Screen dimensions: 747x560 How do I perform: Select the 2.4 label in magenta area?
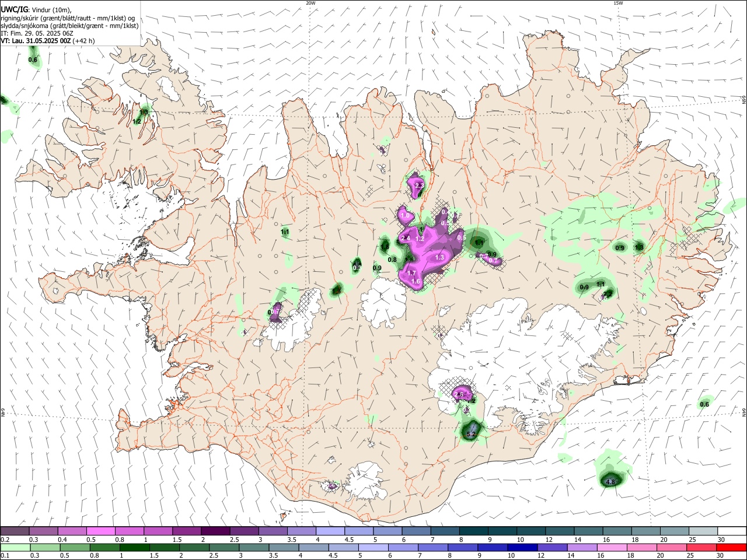tap(406, 238)
